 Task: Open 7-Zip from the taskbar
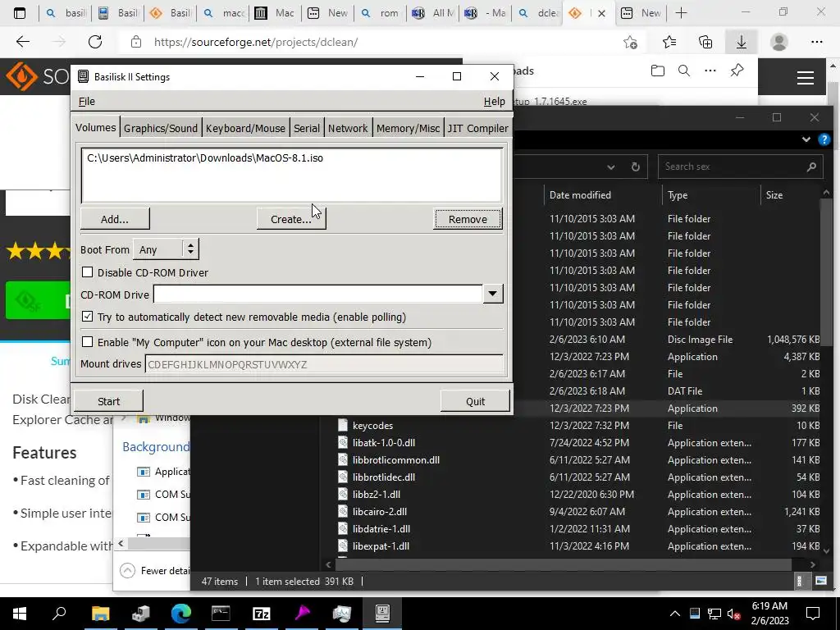click(x=261, y=614)
